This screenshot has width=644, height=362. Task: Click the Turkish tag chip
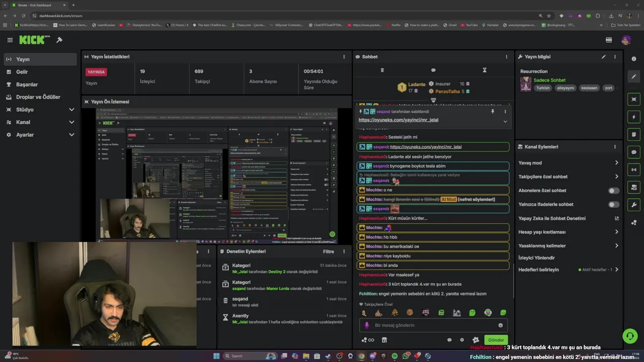pyautogui.click(x=543, y=88)
